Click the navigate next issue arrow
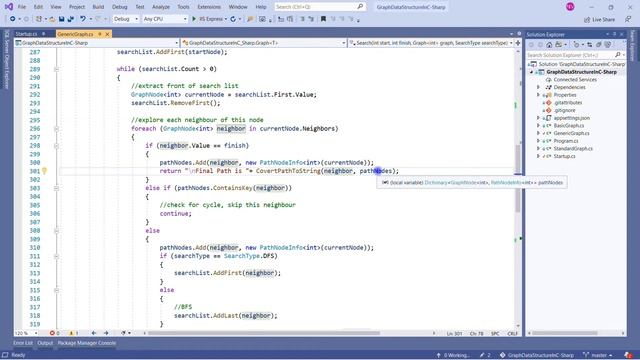This screenshot has height=360, width=640. click(106, 333)
